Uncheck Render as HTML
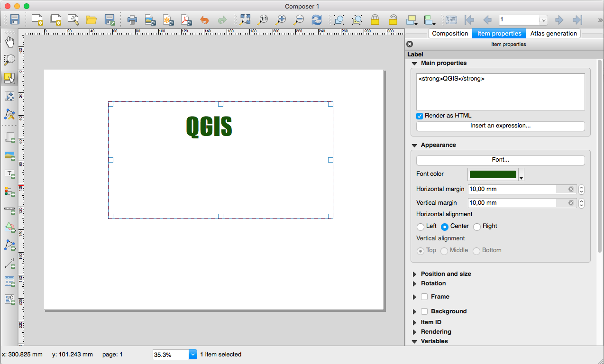This screenshot has width=604, height=364. tap(420, 116)
